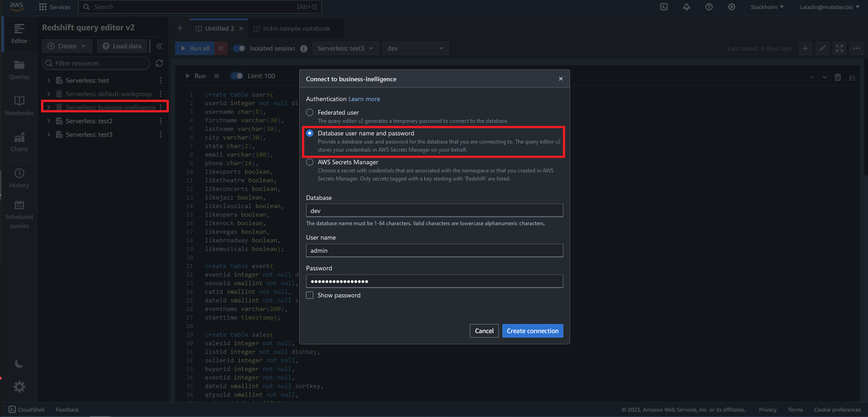Viewport: 868px width, 417px height.
Task: Switch theme using moon icon
Action: (x=19, y=364)
